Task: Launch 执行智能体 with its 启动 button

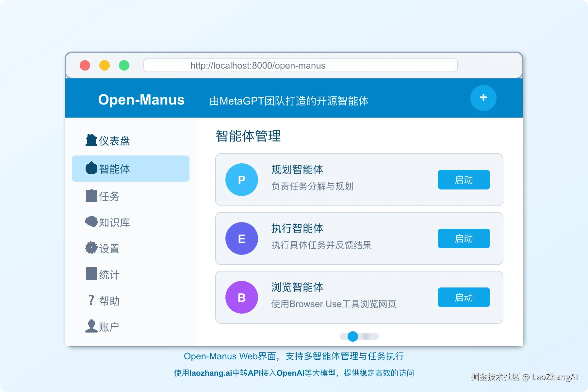Action: pyautogui.click(x=464, y=238)
